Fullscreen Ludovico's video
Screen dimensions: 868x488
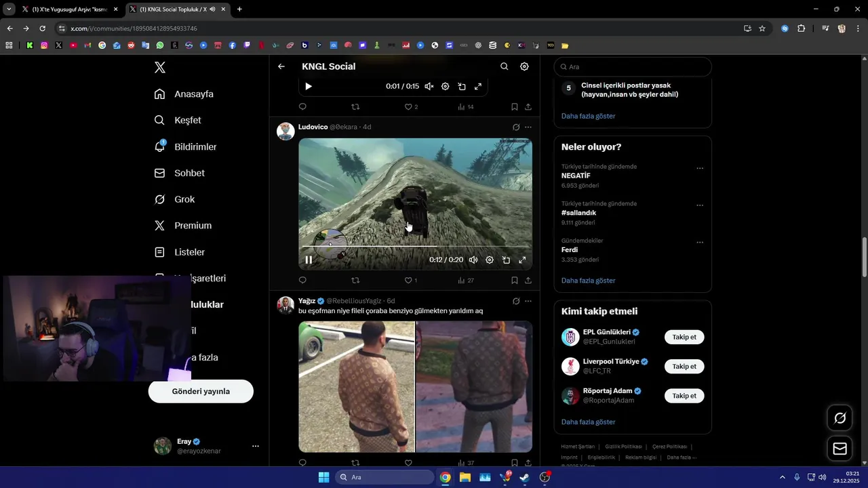522,260
